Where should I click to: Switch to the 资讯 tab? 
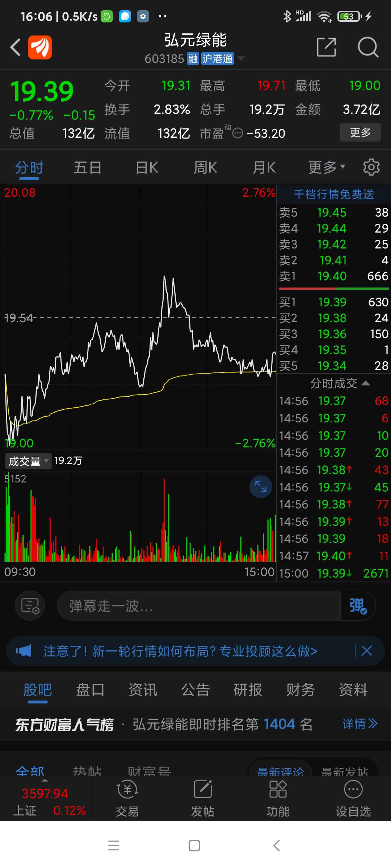coord(143,690)
